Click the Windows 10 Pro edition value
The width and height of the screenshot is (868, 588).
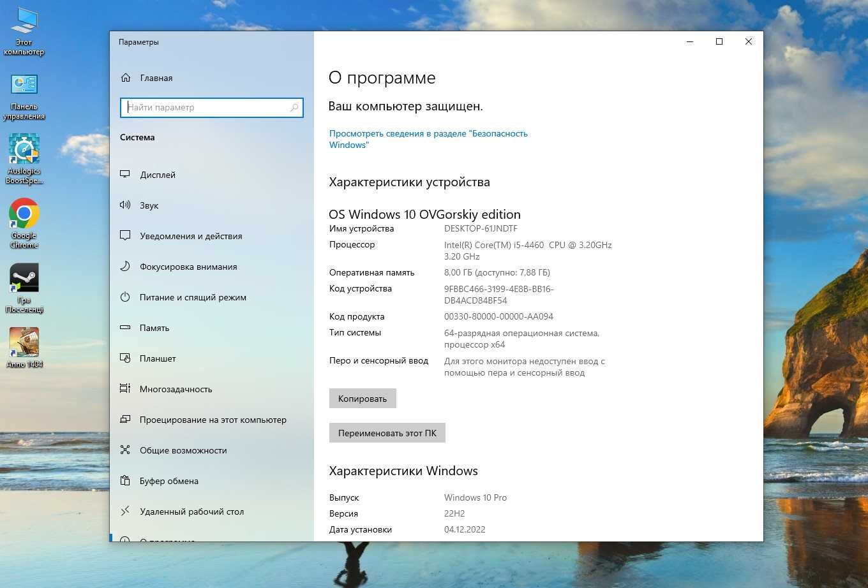pos(475,497)
